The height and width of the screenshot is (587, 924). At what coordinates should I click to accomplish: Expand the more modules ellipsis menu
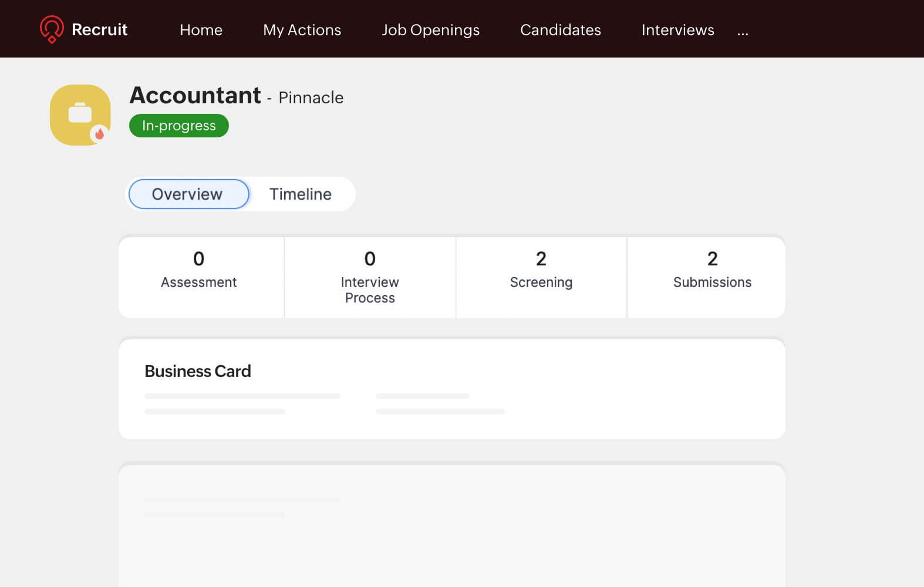[x=743, y=31]
